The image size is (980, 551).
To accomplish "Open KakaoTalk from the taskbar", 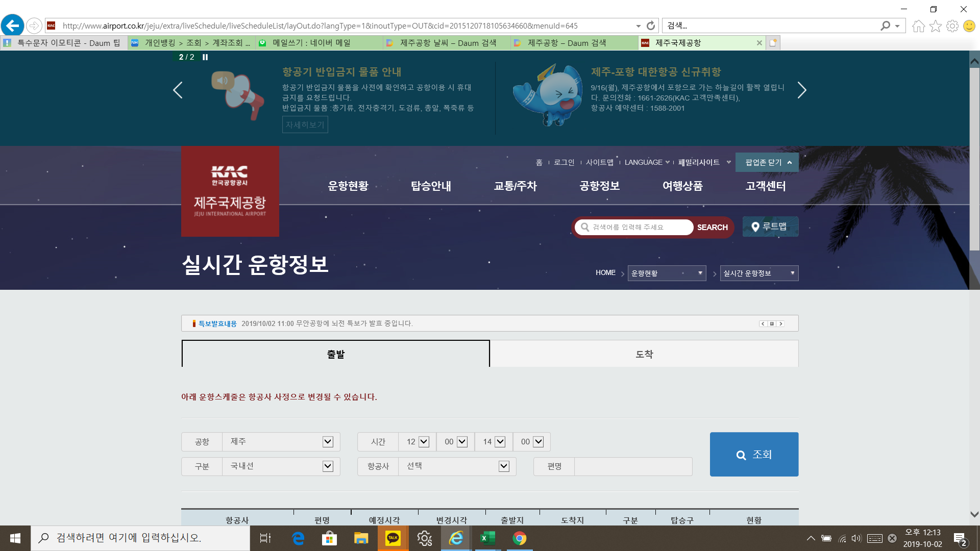I will coord(393,538).
